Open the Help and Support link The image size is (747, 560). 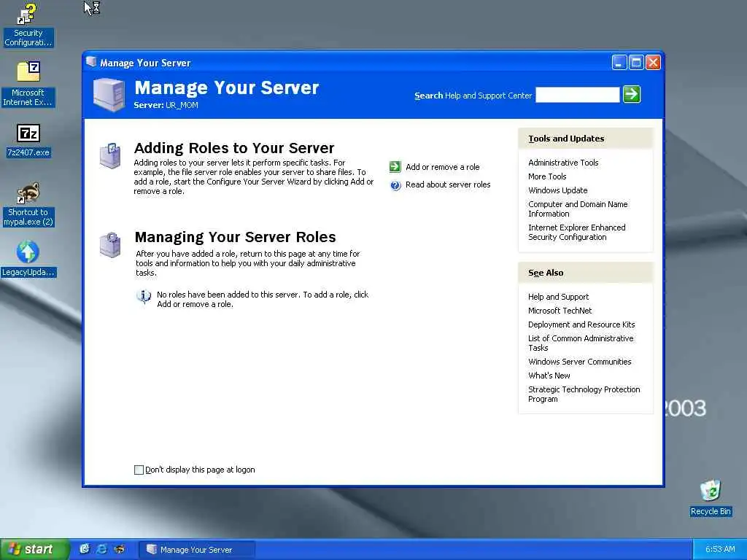(x=558, y=297)
